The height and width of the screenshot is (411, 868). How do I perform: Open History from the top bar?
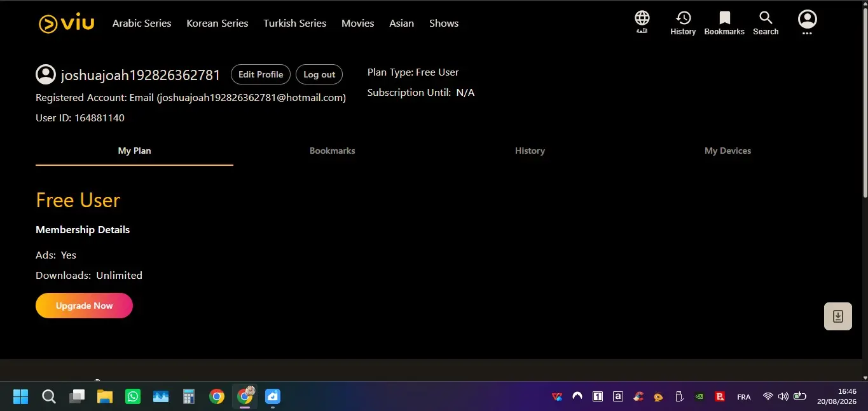[x=683, y=23]
